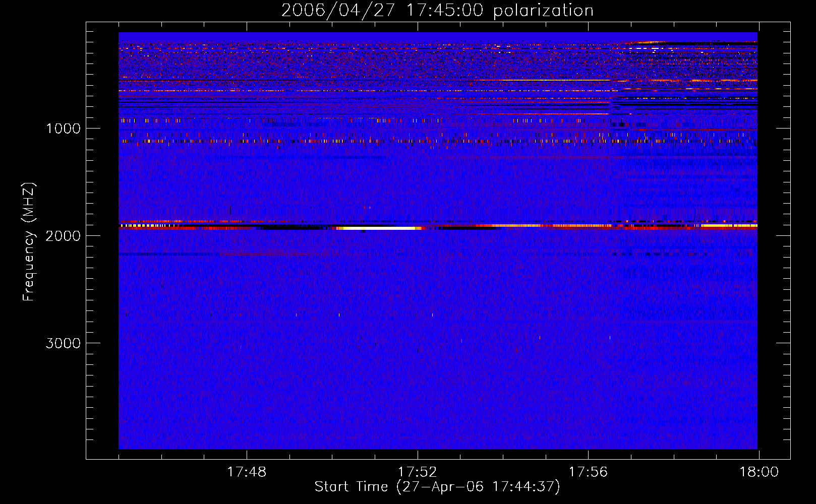Screen dimensions: 816x504
Task: Click the 2000 frequency tick label
Action: click(63, 236)
